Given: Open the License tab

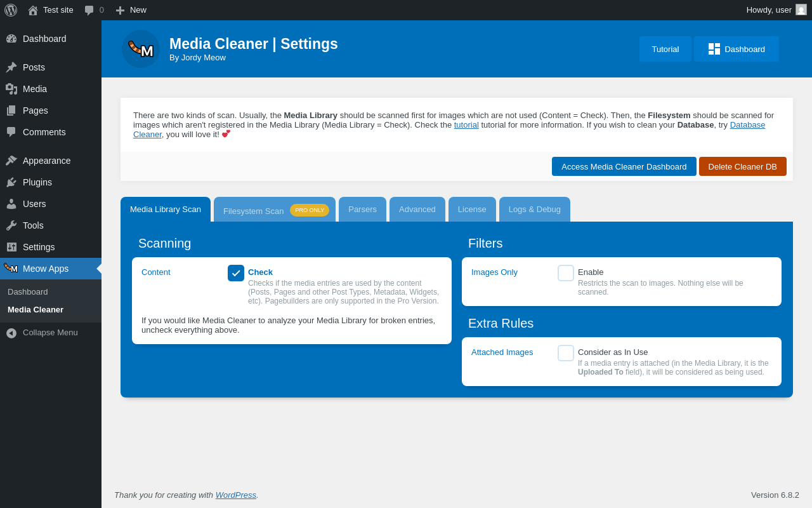Looking at the screenshot, I should (472, 210).
